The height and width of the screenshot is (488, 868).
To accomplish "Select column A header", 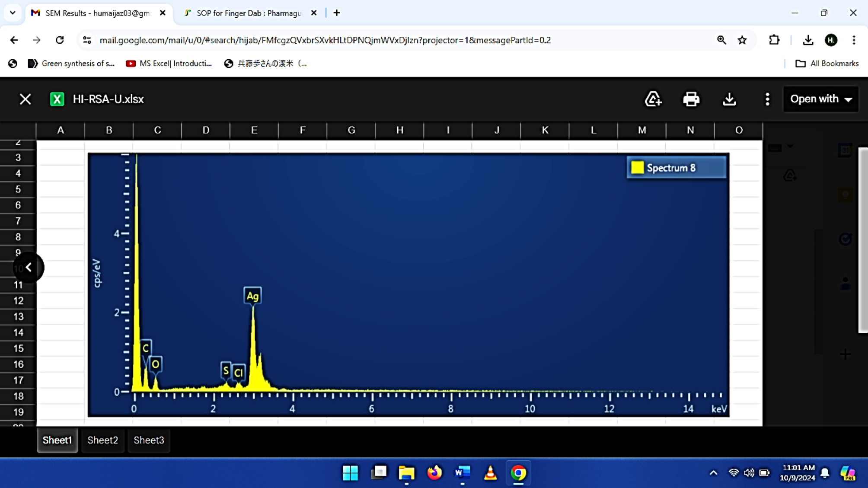I will coord(61,130).
